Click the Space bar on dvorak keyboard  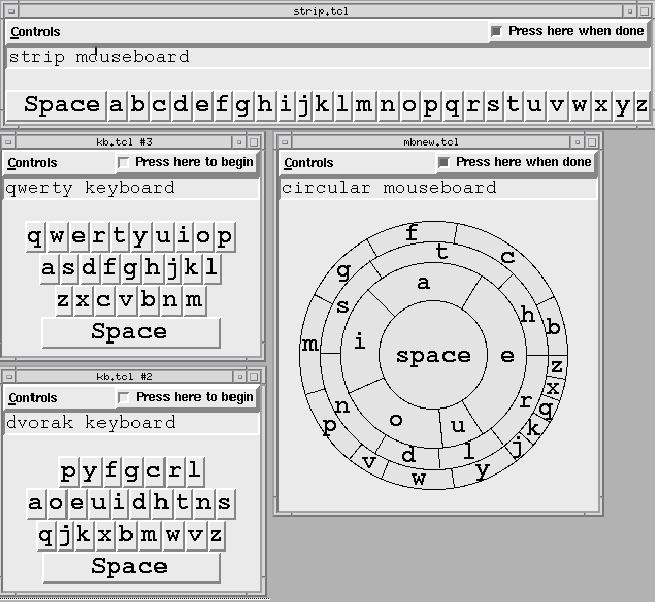coord(130,567)
